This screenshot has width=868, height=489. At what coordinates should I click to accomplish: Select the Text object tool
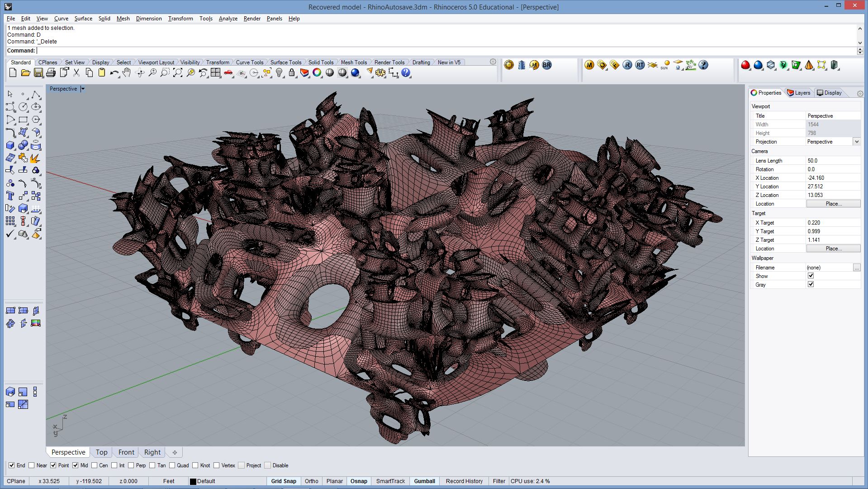click(x=10, y=196)
